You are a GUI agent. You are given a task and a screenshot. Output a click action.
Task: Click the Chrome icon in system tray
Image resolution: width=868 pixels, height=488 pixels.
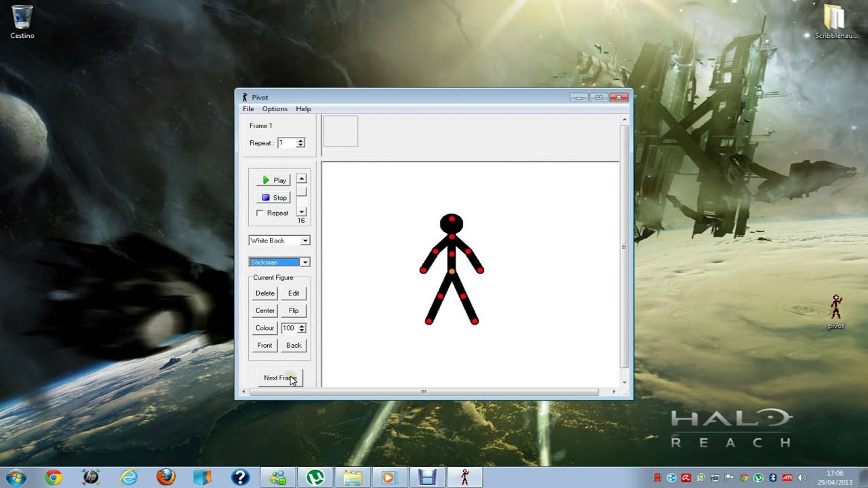tap(744, 478)
